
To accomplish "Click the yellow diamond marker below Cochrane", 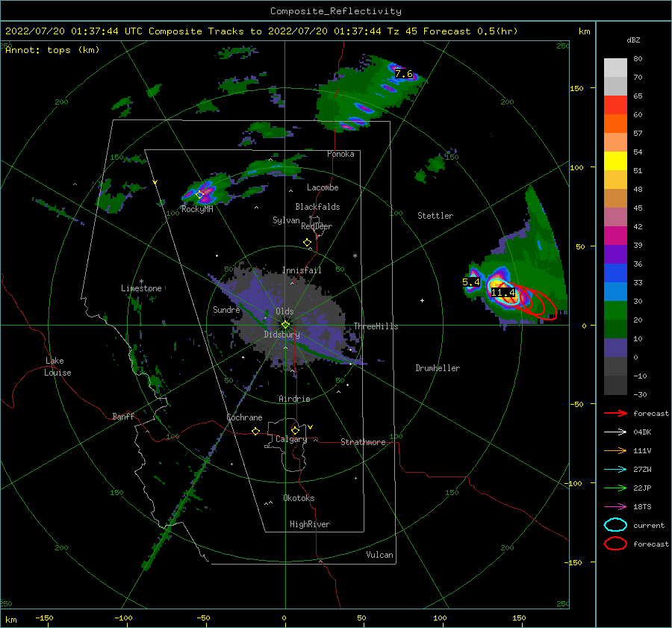I will (256, 432).
